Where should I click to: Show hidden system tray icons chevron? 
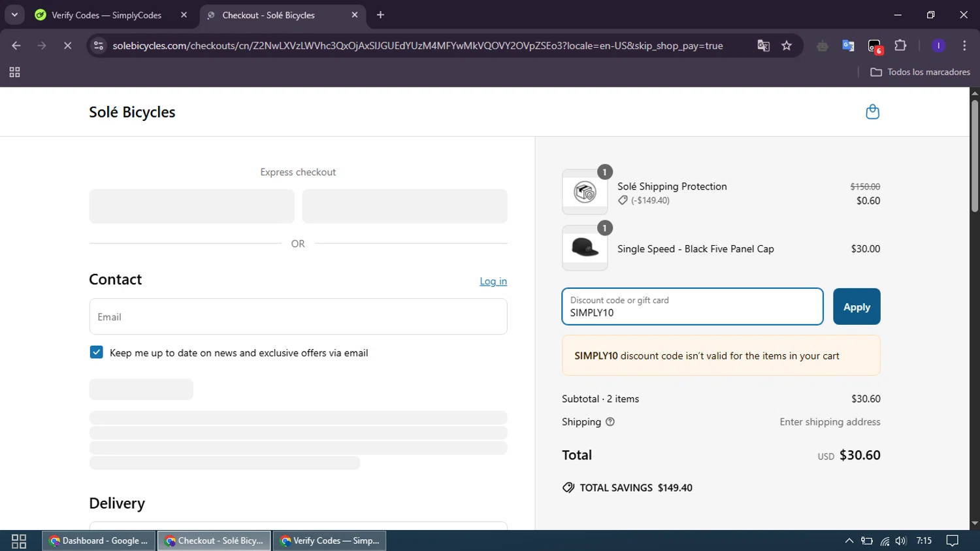pyautogui.click(x=849, y=541)
